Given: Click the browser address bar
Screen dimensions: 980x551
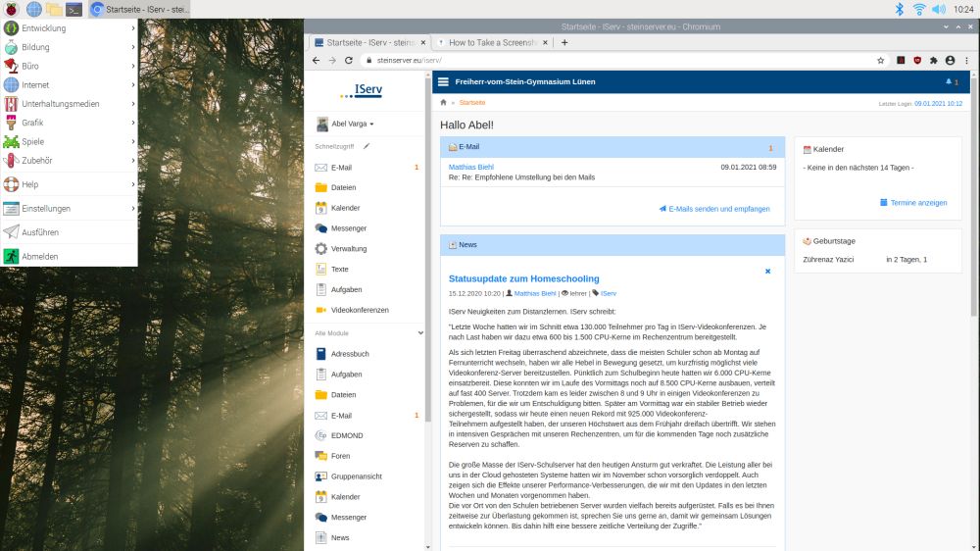Looking at the screenshot, I should (608, 60).
